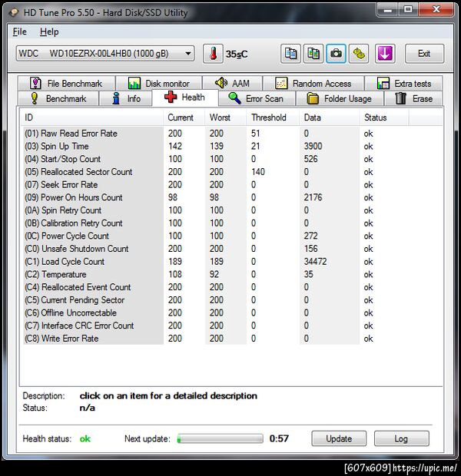Screen dimensions: 461x476
Task: Click the Data column header
Action: tap(330, 117)
